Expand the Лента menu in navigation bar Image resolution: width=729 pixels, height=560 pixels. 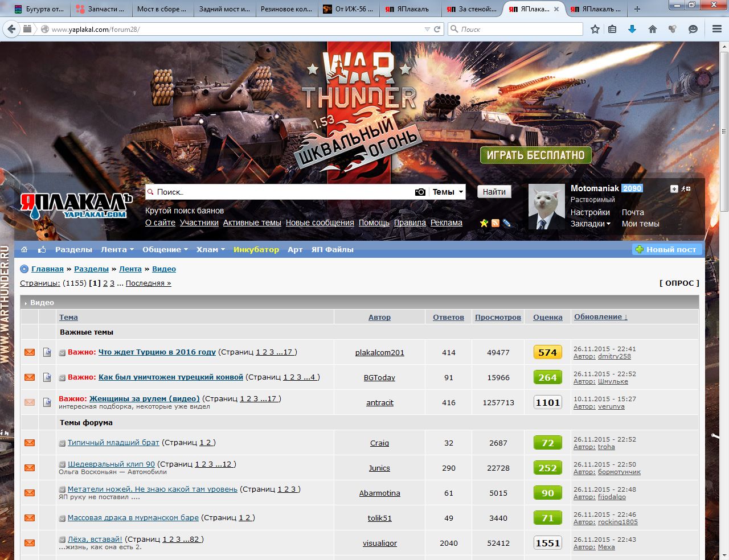coord(117,249)
